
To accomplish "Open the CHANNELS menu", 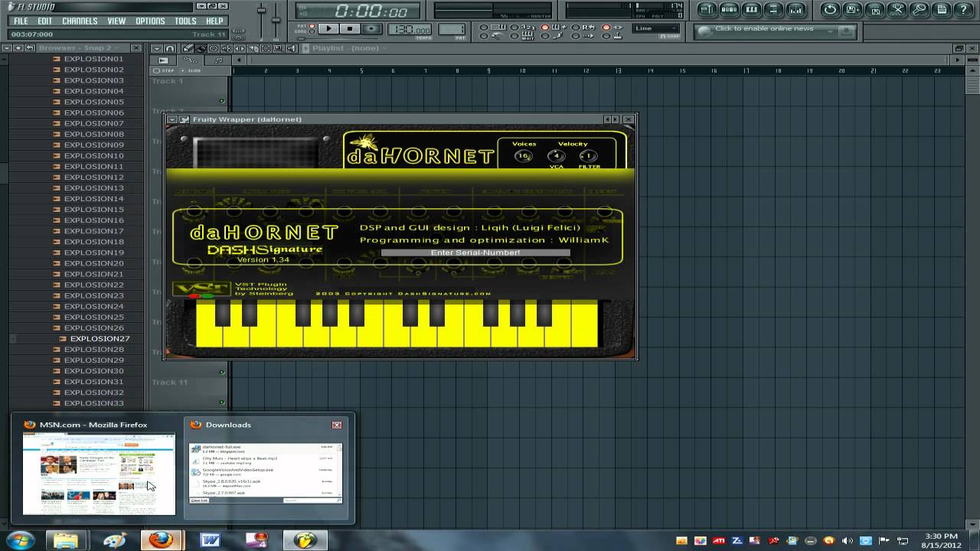I will click(80, 21).
